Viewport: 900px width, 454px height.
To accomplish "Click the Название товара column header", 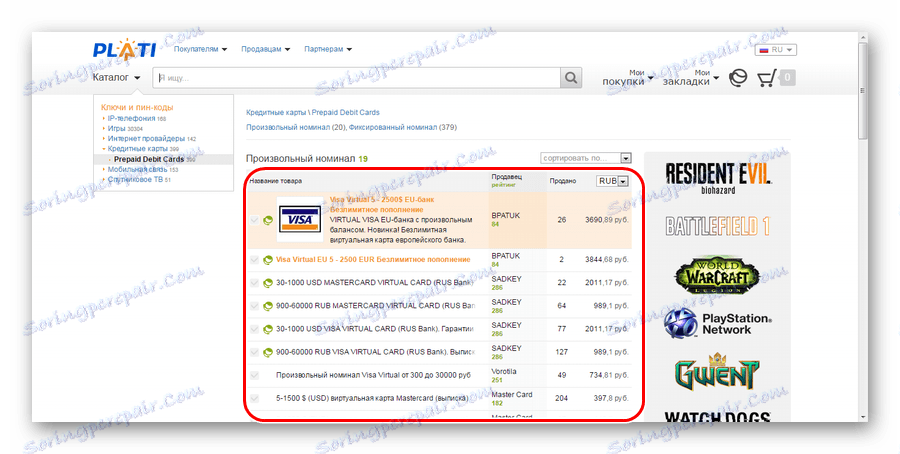I will (x=276, y=181).
